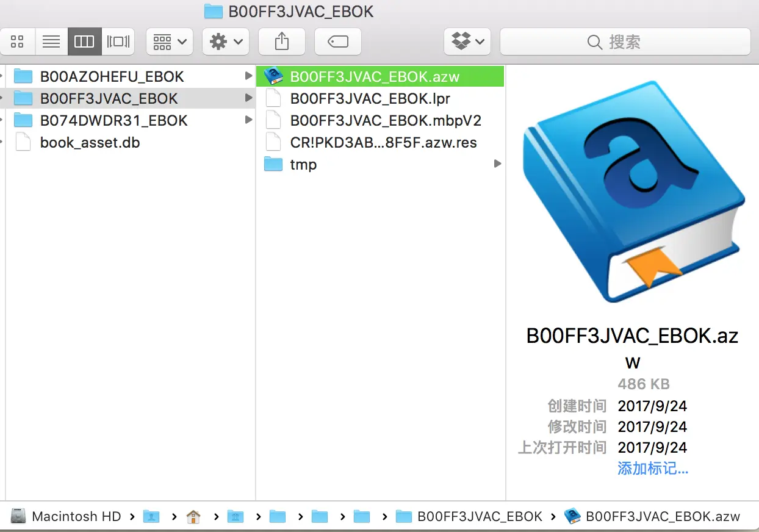The height and width of the screenshot is (532, 759).
Task: Click the 创建时间 date value
Action: (652, 406)
